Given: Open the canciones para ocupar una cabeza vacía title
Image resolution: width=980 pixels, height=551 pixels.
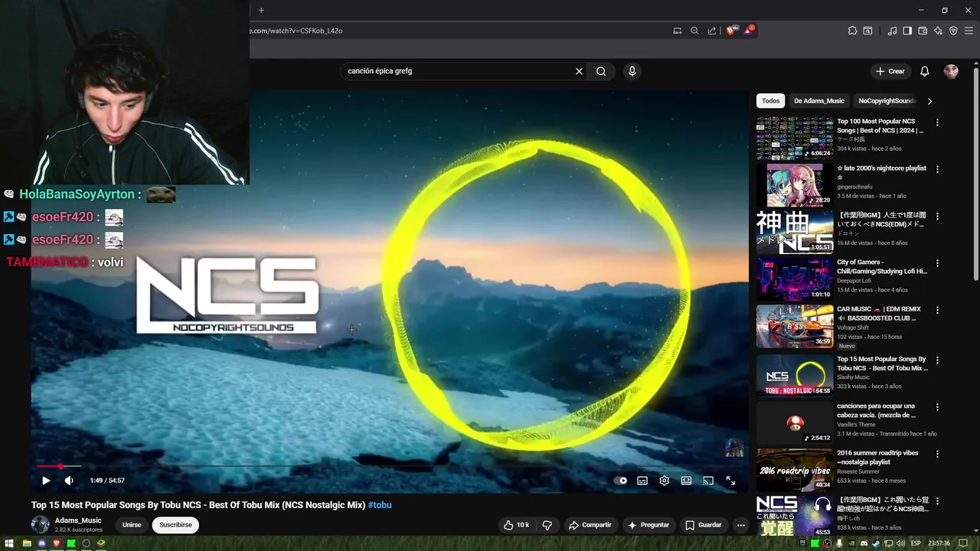Looking at the screenshot, I should pos(877,410).
